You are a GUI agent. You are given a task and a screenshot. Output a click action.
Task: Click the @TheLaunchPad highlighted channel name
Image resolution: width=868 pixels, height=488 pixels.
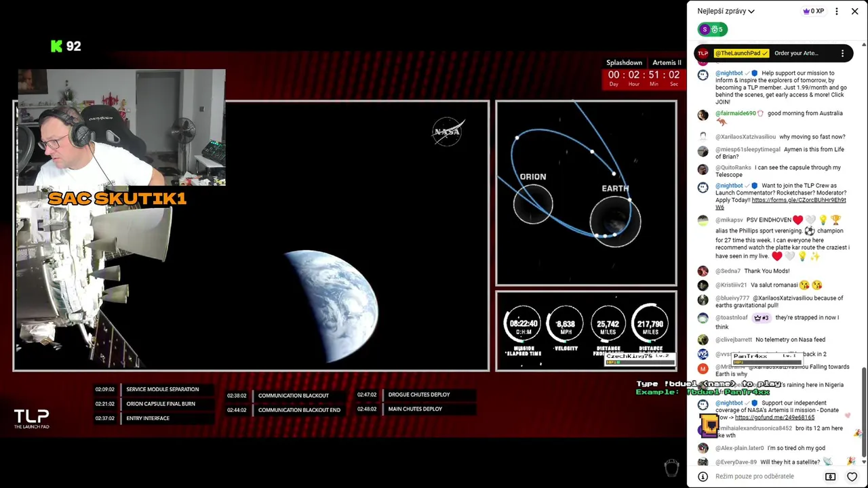[x=741, y=53]
